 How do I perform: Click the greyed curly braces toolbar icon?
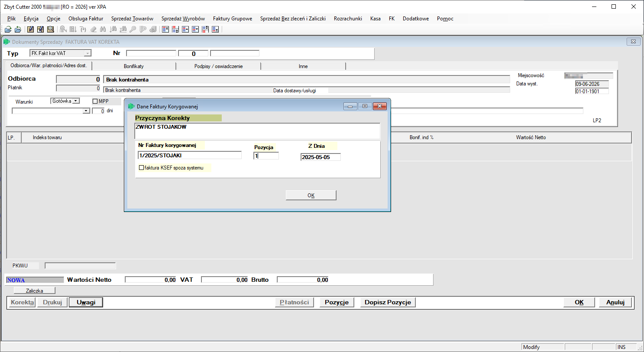pyautogui.click(x=83, y=29)
